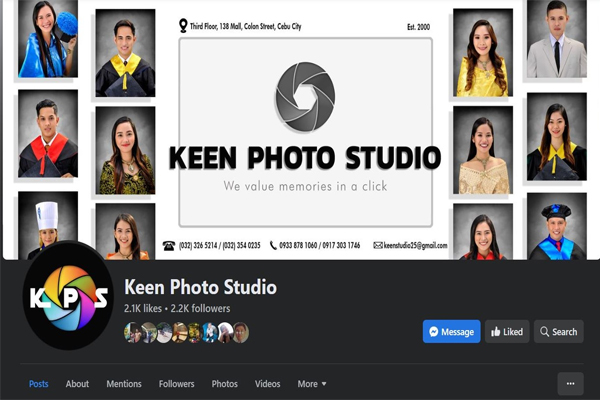Click the Message button

point(451,331)
